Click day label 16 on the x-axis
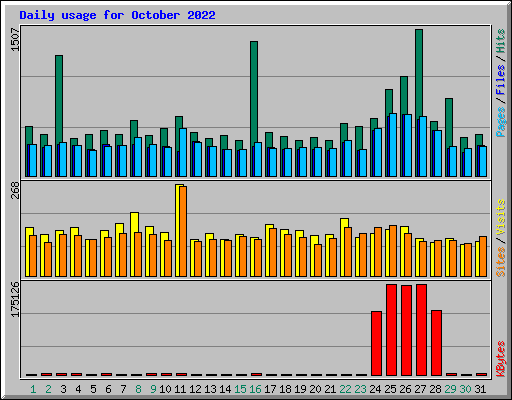 click(255, 389)
